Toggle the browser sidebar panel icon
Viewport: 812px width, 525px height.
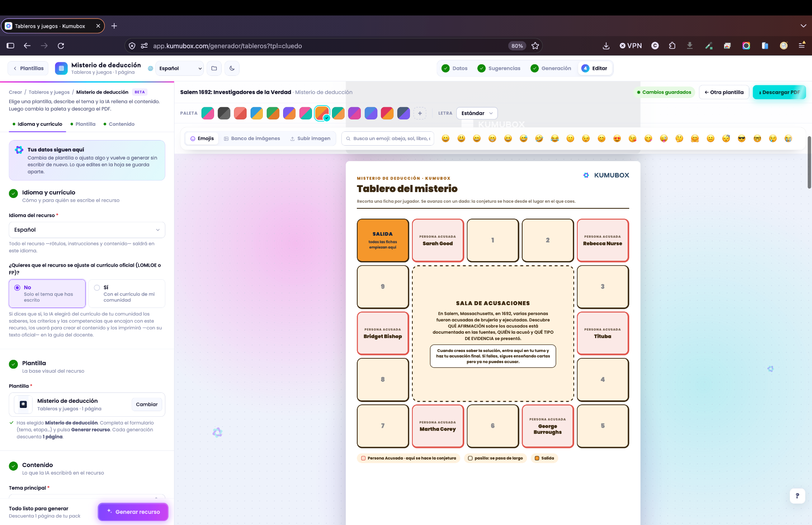pos(10,46)
